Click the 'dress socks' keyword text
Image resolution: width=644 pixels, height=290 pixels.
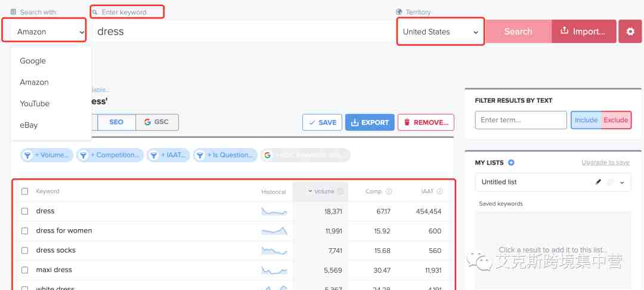(56, 250)
